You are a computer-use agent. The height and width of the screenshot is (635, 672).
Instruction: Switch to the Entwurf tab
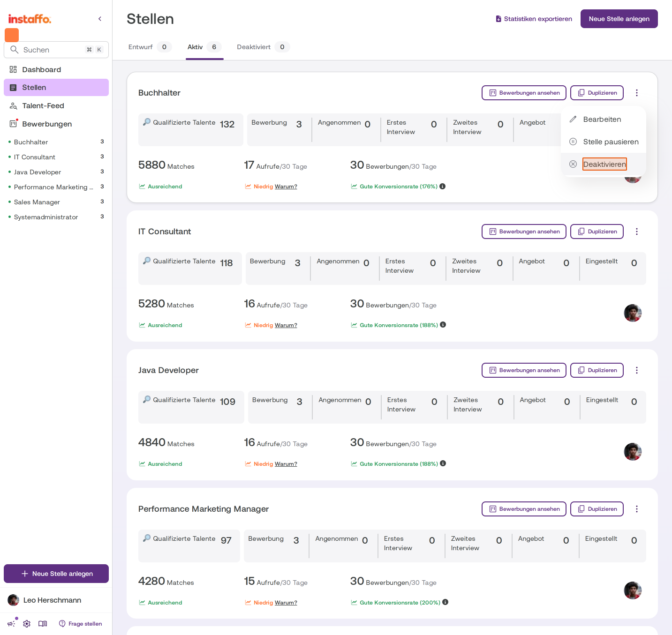[x=150, y=47]
